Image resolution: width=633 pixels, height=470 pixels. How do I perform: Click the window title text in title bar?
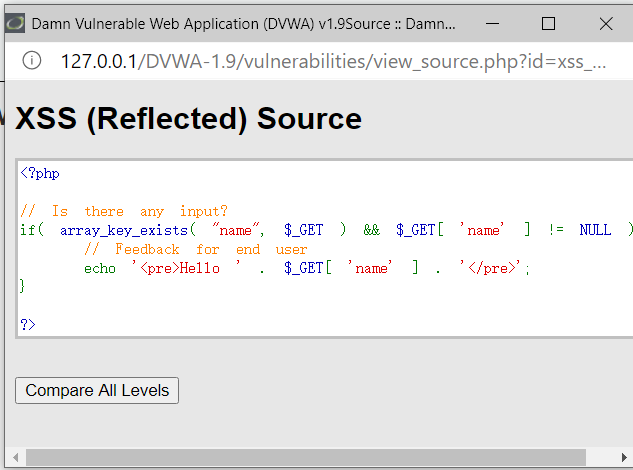(243, 24)
